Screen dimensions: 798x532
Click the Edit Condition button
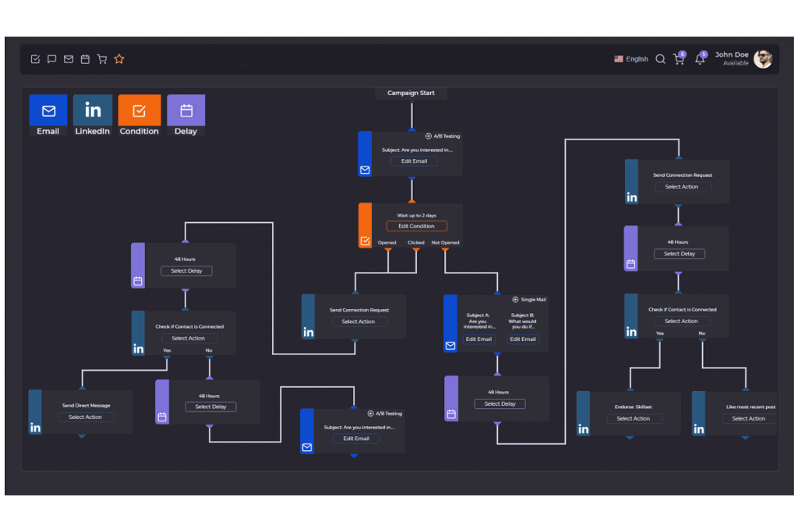416,227
